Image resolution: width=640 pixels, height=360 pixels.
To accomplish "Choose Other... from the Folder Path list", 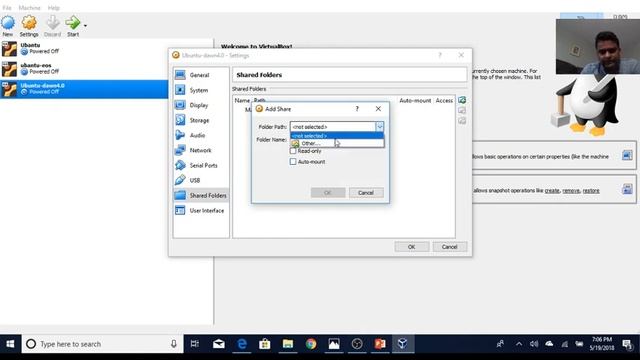I will click(x=337, y=143).
